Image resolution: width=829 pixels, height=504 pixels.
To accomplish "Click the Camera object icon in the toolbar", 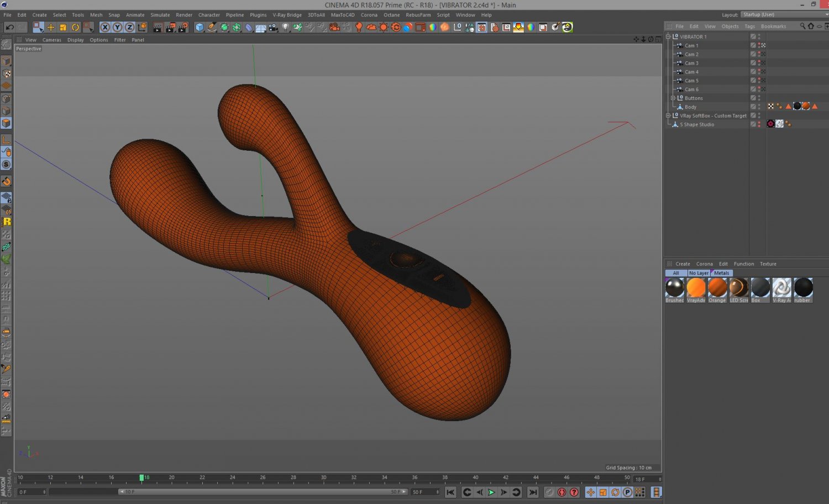I will pyautogui.click(x=273, y=27).
